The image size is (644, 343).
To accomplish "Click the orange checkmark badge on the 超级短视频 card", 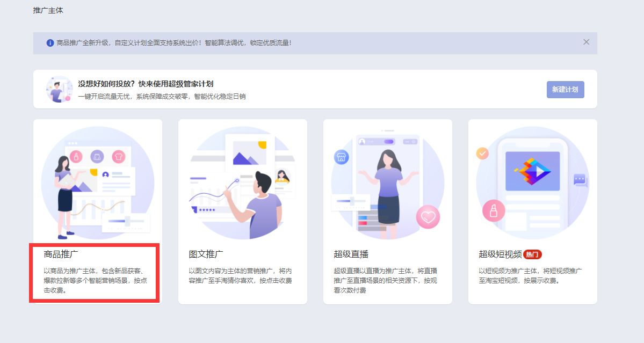I will click(482, 153).
